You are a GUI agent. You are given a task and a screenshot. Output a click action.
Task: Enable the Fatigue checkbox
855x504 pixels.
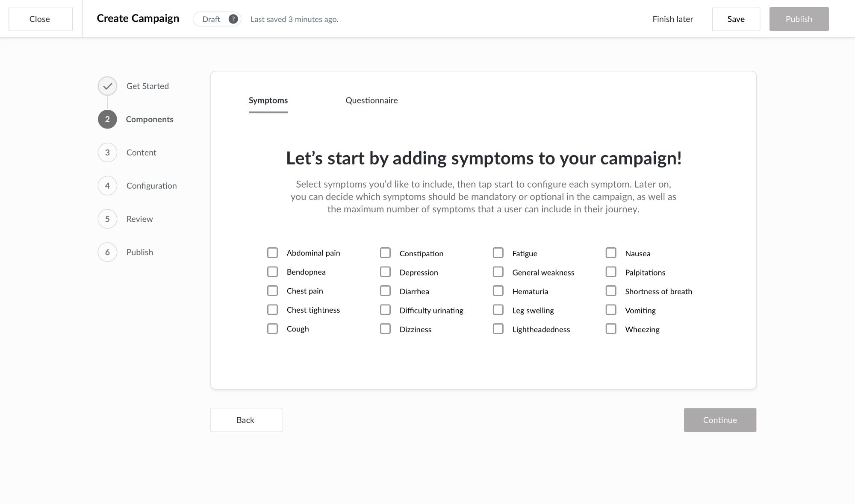[498, 252]
